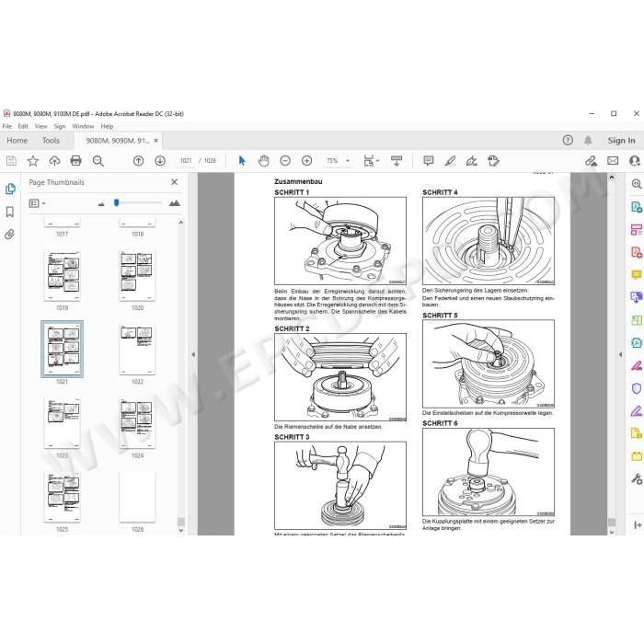Zoom out with minus icon
Screen dimensions: 644x644
click(285, 161)
